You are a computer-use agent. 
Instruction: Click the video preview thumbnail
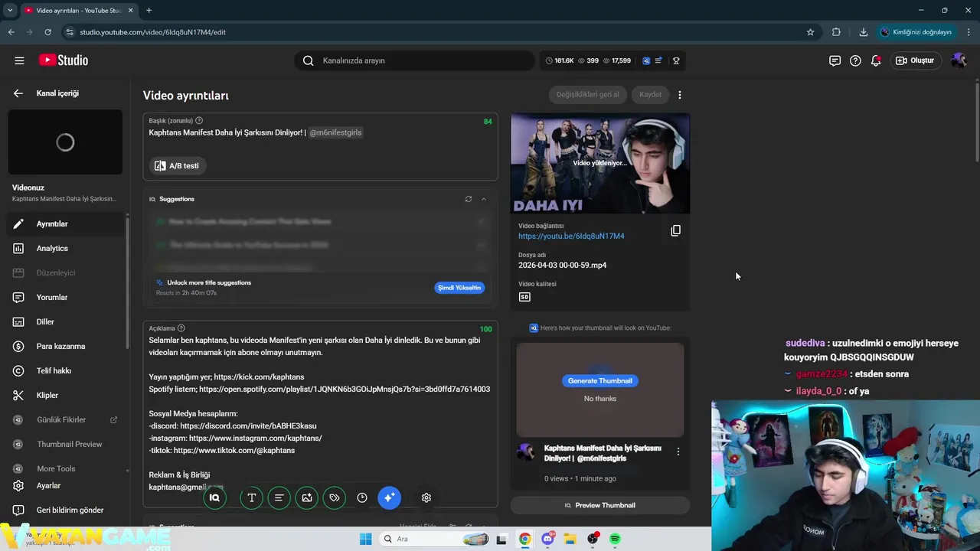(x=600, y=163)
